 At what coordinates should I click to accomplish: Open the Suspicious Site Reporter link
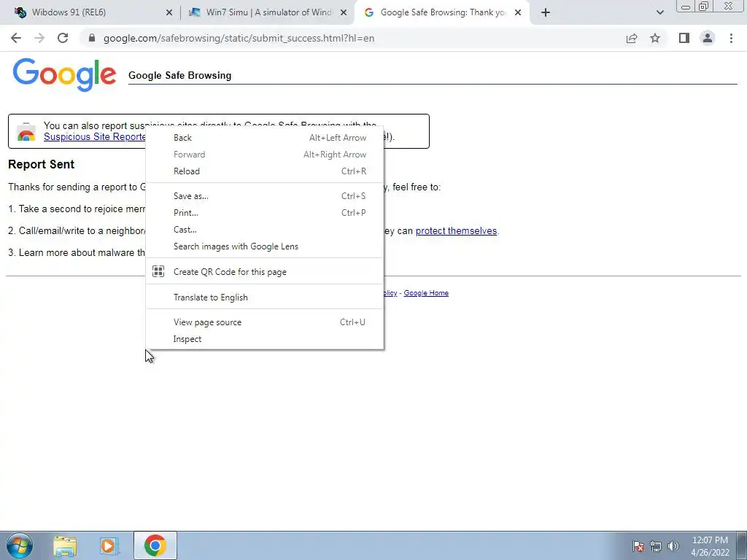pos(95,136)
